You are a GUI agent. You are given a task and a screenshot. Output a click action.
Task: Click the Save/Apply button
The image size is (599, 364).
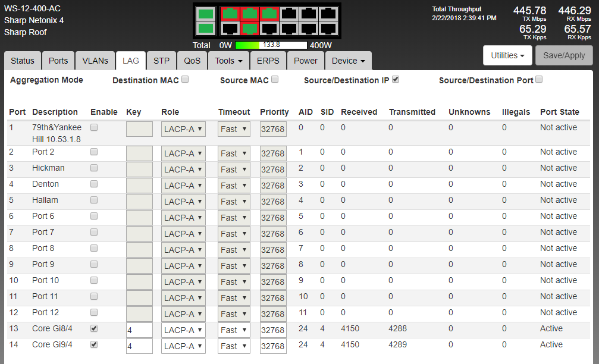(x=564, y=55)
